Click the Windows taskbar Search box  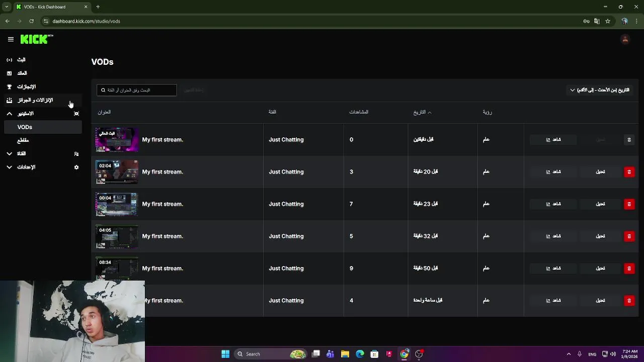coord(271,354)
